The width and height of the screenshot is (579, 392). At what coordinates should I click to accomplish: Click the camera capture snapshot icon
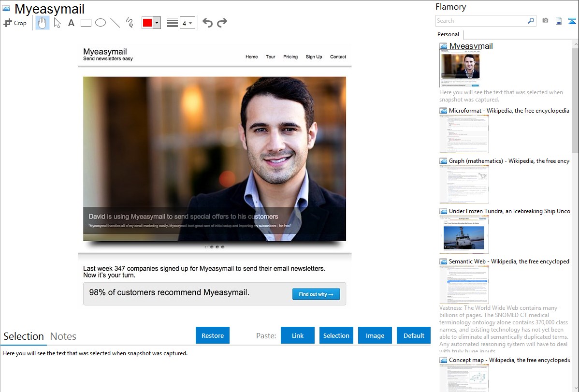(545, 21)
